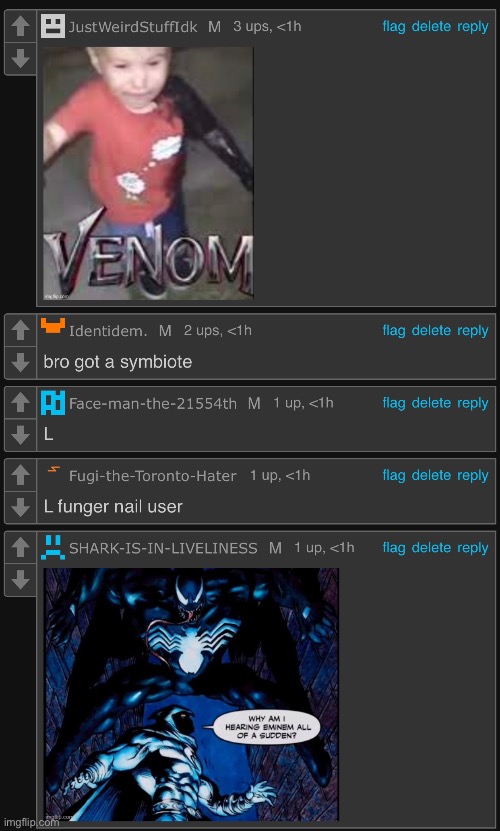Downvote the 'L funger nail user' comment
The width and height of the screenshot is (500, 831).
point(20,507)
